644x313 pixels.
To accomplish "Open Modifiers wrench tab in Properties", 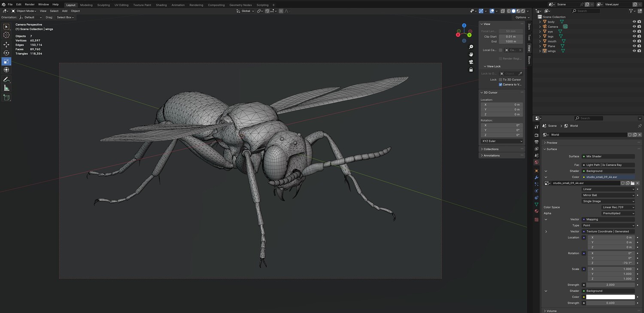I will pyautogui.click(x=536, y=177).
